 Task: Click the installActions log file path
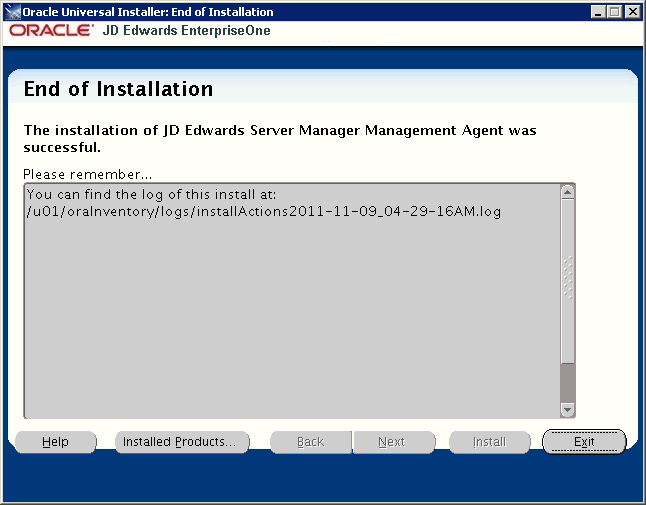tap(264, 211)
